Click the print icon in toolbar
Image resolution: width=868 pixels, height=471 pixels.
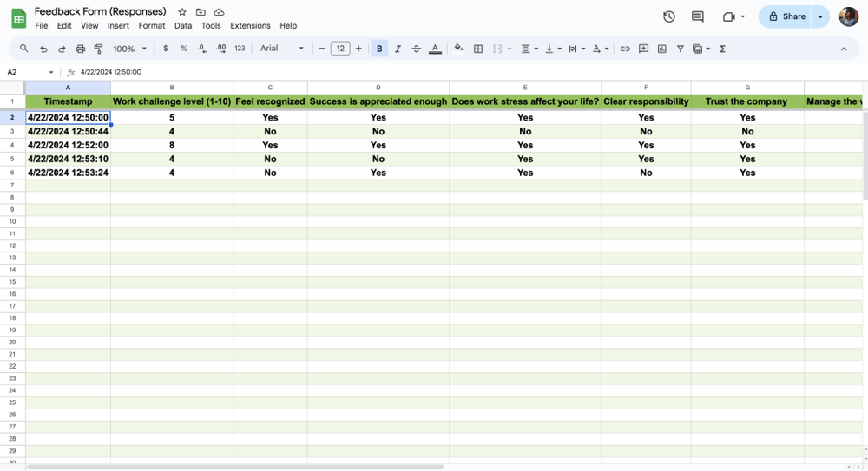[x=81, y=49]
